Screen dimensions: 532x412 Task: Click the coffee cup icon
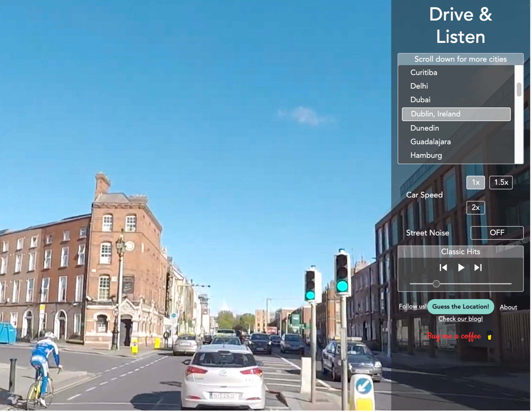click(489, 336)
